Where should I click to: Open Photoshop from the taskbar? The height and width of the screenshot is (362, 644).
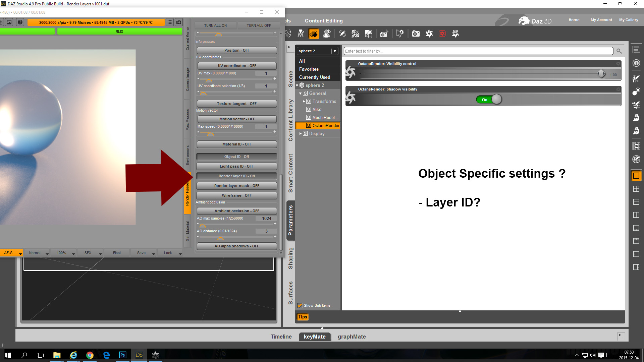pyautogui.click(x=122, y=355)
